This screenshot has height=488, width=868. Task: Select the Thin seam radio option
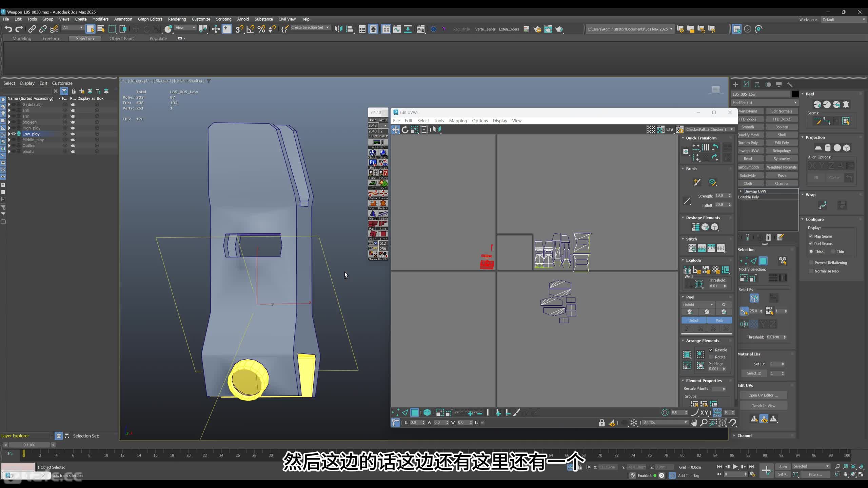tap(833, 251)
